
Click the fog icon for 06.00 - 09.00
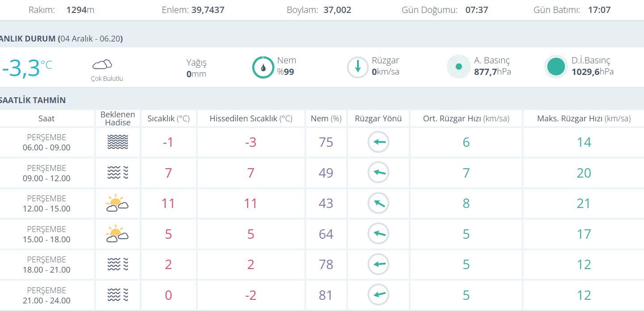(118, 142)
